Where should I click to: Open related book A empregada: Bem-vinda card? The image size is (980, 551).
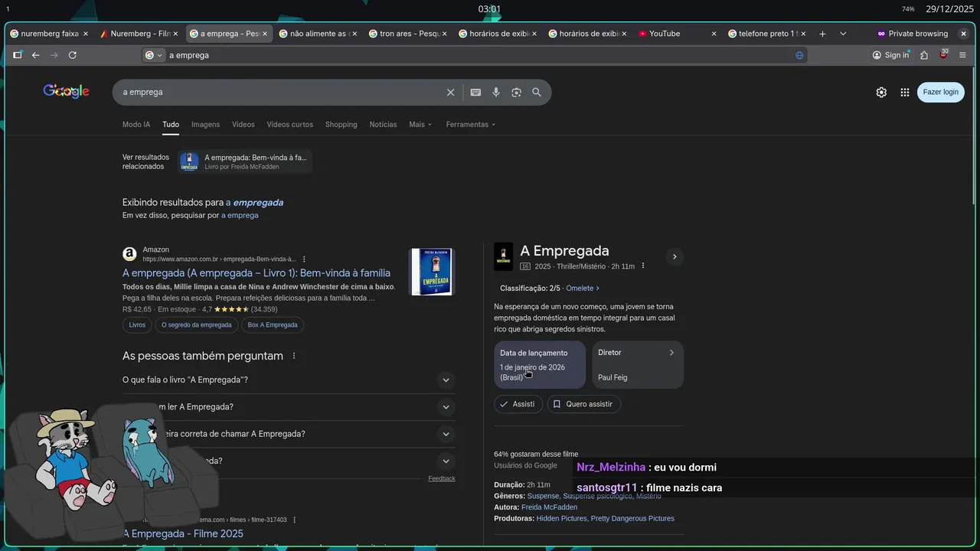245,161
